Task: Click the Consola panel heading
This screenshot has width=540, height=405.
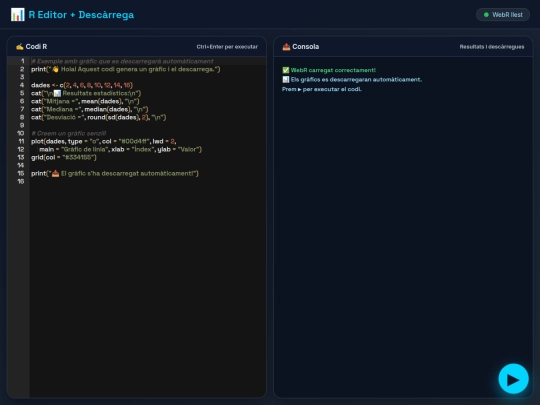Action: [305, 46]
